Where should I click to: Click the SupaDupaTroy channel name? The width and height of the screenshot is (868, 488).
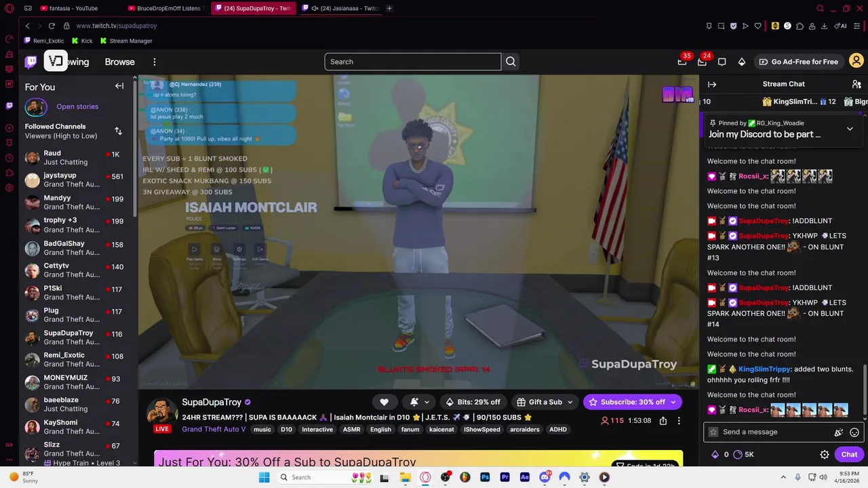212,402
